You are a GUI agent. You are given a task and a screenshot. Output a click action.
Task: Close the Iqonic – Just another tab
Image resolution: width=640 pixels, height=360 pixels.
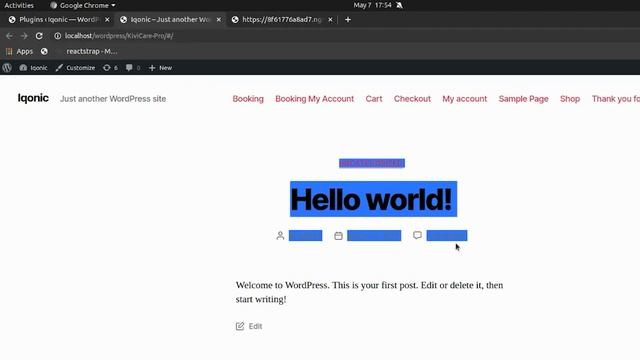tap(219, 20)
